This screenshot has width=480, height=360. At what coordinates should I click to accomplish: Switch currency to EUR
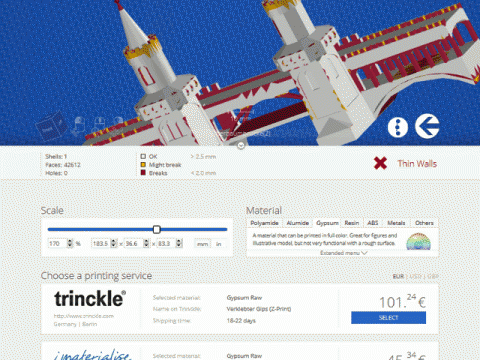click(398, 276)
